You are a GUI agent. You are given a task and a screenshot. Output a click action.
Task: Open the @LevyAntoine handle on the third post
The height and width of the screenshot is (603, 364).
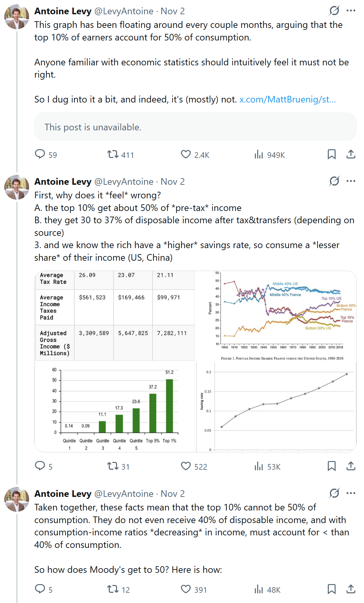click(x=124, y=494)
